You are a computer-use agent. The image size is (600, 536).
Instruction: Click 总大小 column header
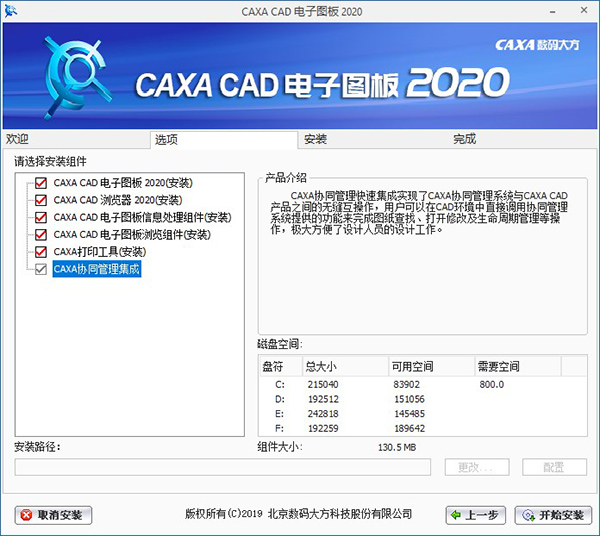point(346,367)
